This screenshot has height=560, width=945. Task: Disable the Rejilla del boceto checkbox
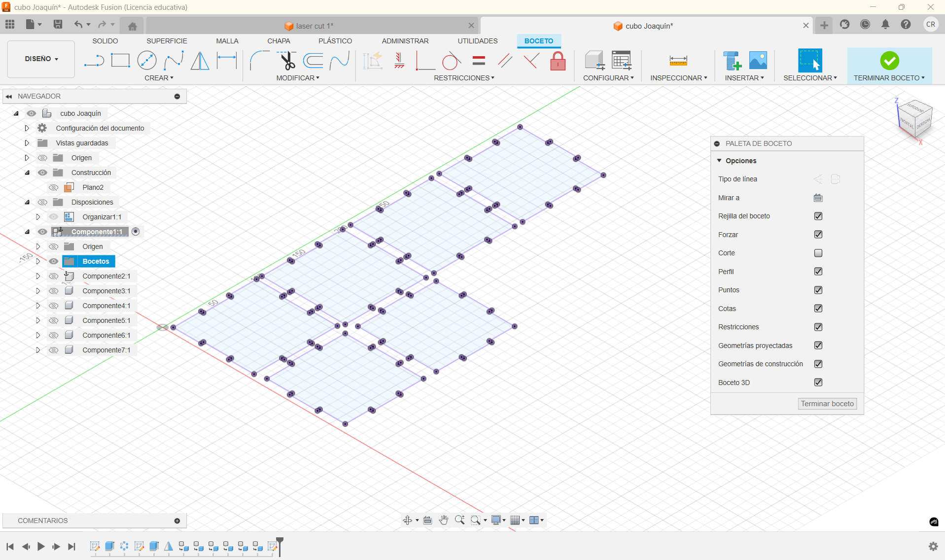[x=818, y=216]
